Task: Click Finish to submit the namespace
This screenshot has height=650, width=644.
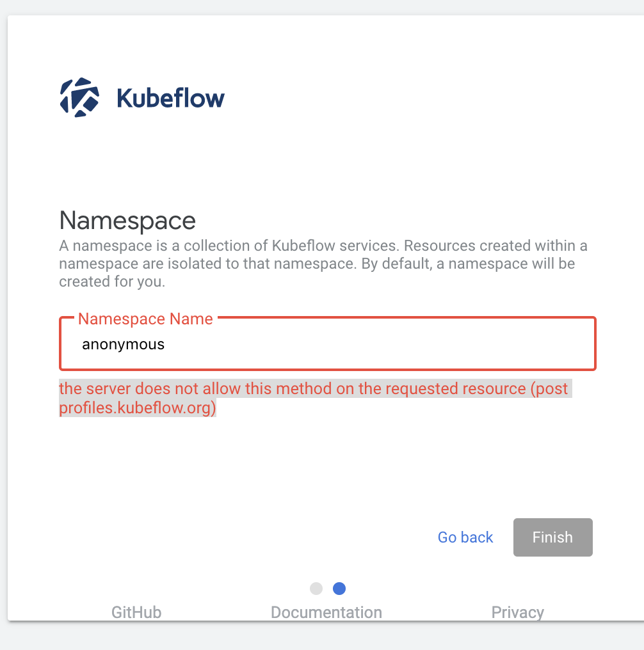Action: click(552, 537)
